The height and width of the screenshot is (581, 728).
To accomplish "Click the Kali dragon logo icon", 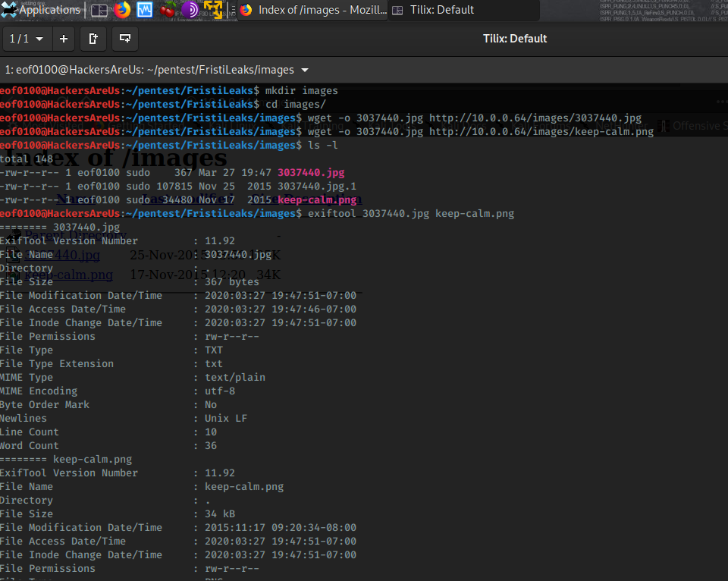I will click(x=8, y=10).
